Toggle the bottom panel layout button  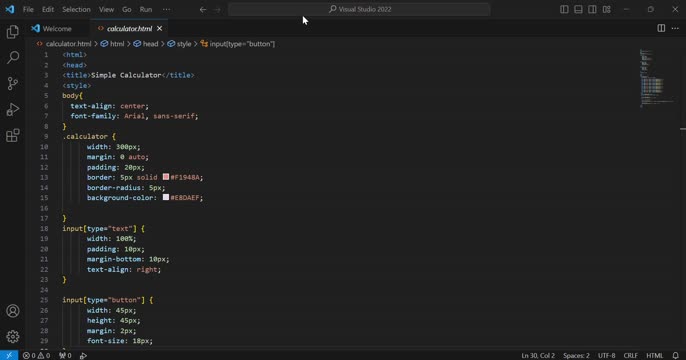[578, 9]
